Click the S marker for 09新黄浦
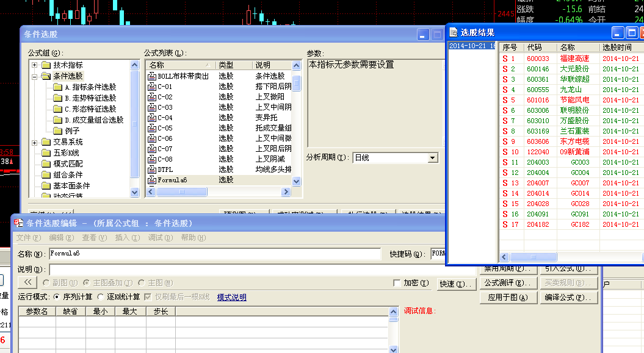 point(505,152)
